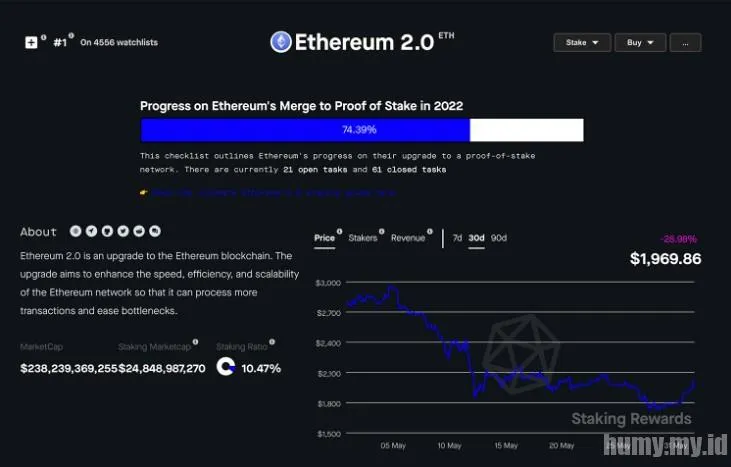Select the Revenue chart tab
The width and height of the screenshot is (731, 467).
tap(408, 238)
